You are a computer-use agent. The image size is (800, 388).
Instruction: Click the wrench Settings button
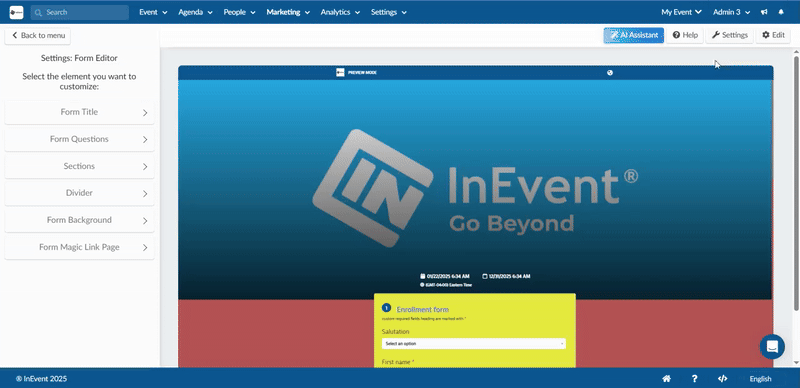click(730, 35)
